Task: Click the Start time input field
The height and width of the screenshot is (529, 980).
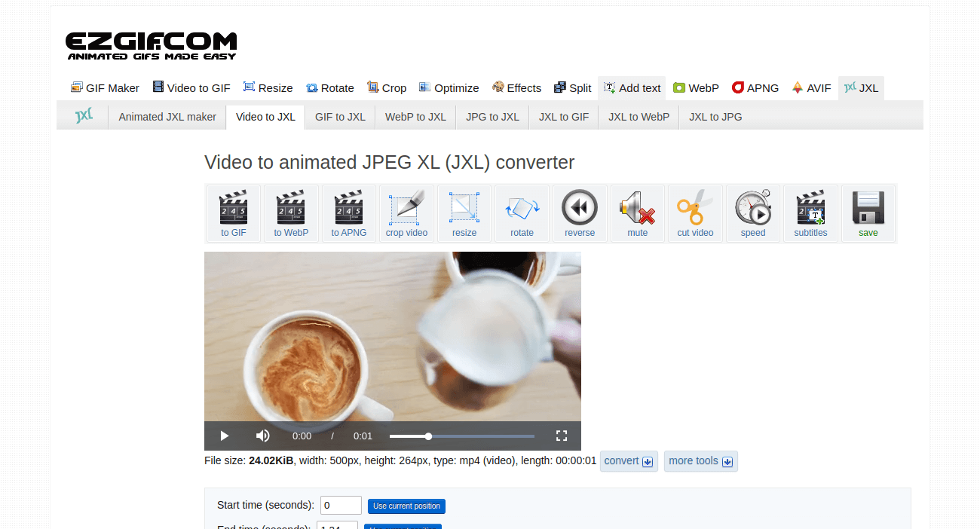Action: click(340, 505)
